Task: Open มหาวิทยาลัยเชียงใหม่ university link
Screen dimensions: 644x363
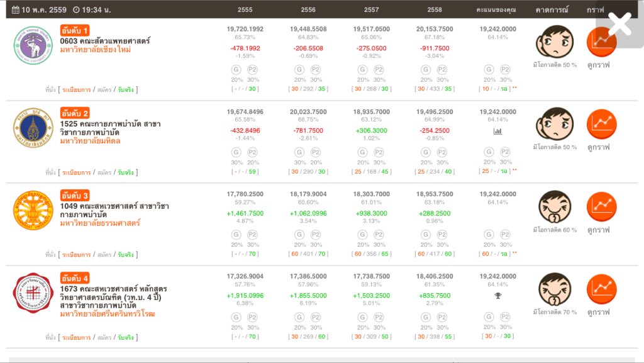Action: 96,50
